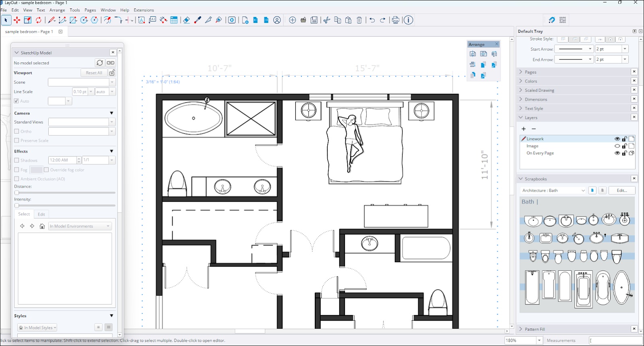Enable the Shadows checkbox
The width and height of the screenshot is (644, 346).
coord(17,160)
